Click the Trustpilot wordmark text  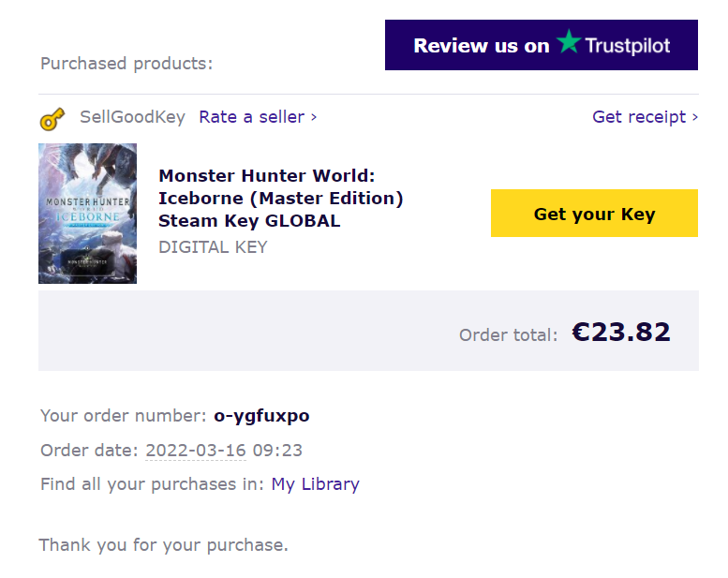(628, 45)
